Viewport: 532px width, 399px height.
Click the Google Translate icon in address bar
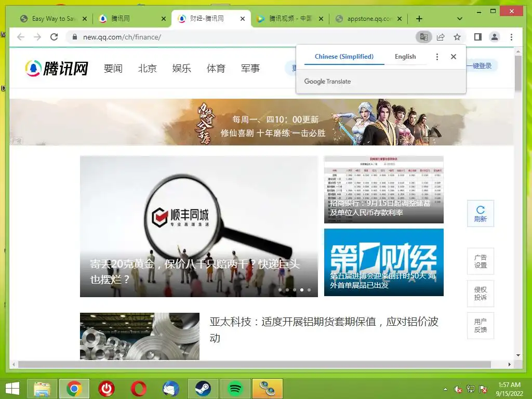click(x=424, y=37)
